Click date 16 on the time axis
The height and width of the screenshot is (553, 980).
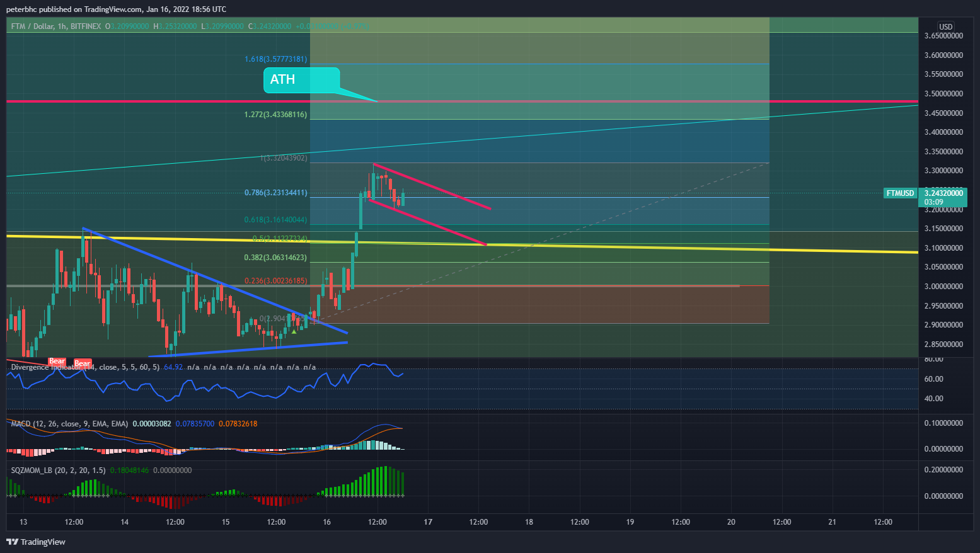(x=326, y=522)
